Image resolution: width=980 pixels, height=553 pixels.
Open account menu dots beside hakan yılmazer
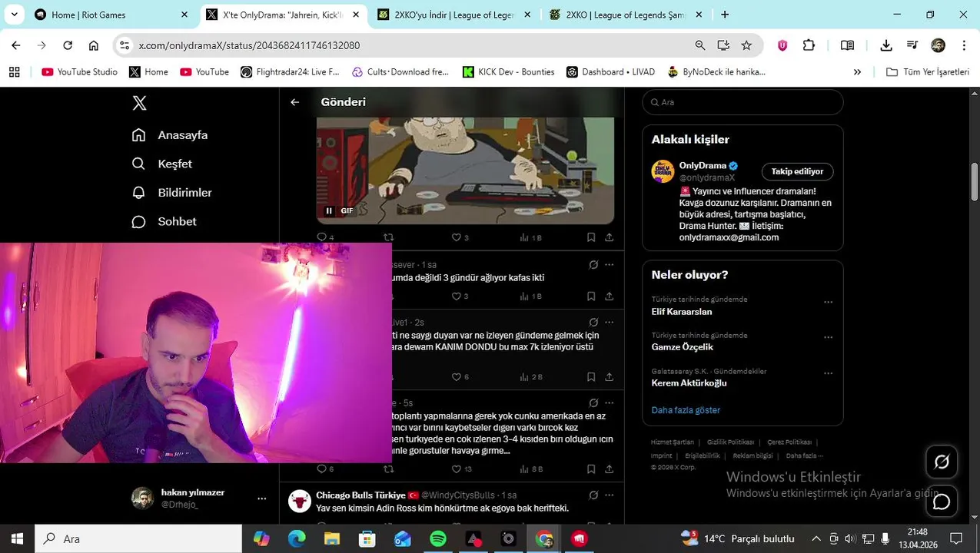[261, 498]
